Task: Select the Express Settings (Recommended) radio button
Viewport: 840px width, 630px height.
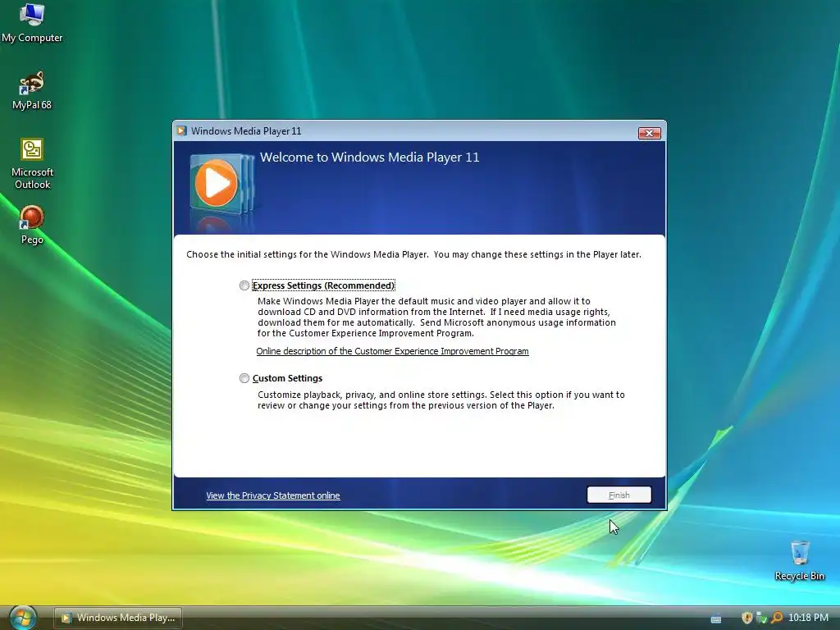Action: 244,285
